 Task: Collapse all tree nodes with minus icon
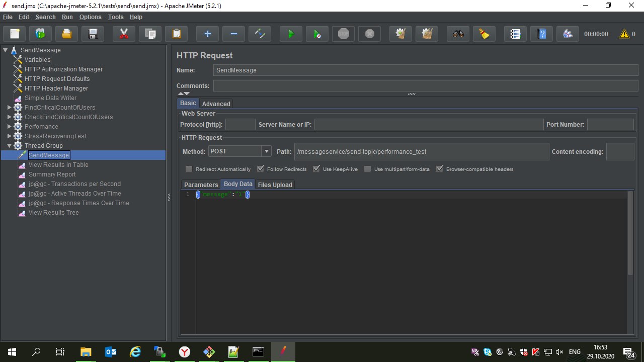[233, 34]
